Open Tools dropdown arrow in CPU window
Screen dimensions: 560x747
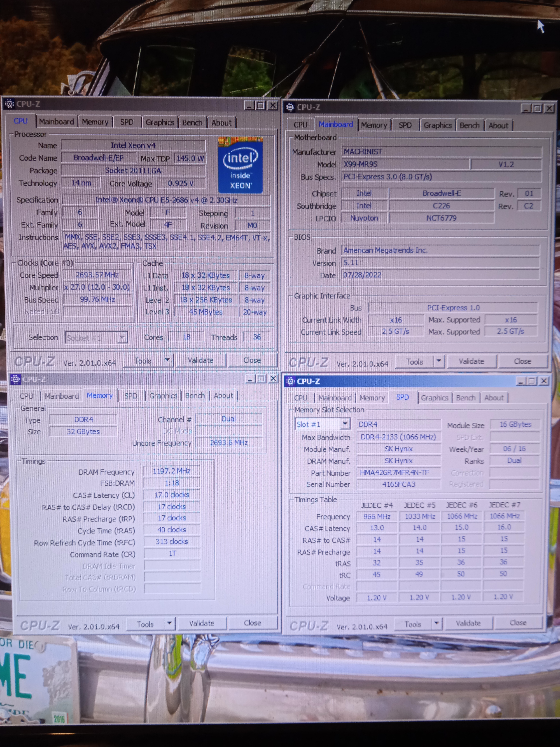[x=167, y=360]
